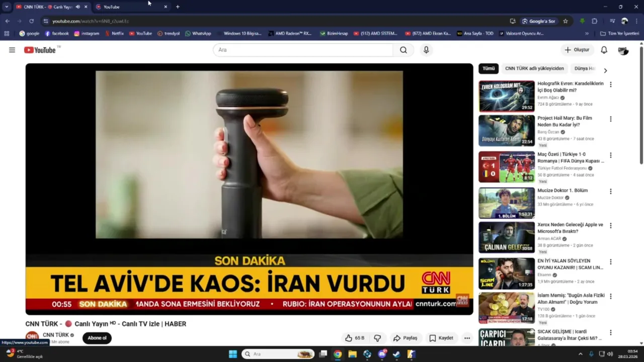Open YouTube notifications bell
Viewport: 644px width, 362px height.
tap(604, 50)
